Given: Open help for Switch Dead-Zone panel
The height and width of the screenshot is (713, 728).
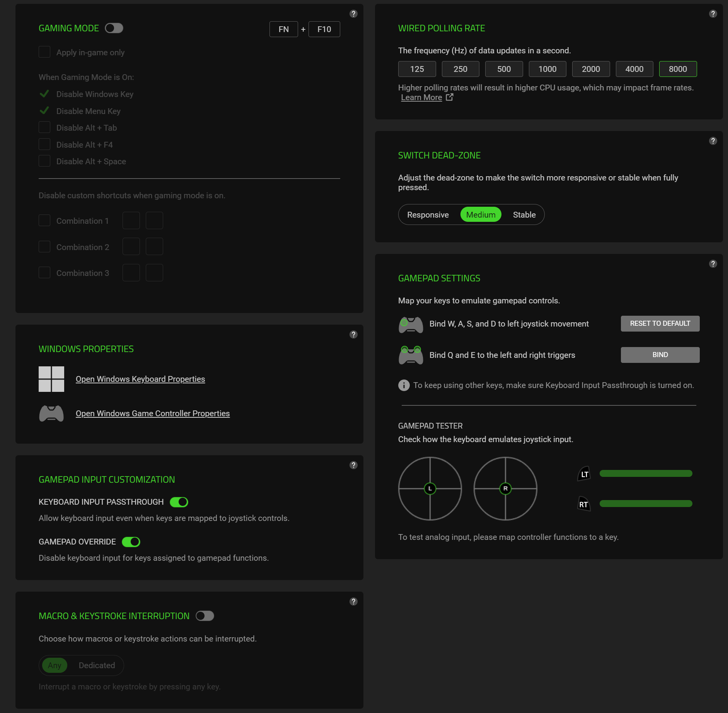Looking at the screenshot, I should [713, 141].
